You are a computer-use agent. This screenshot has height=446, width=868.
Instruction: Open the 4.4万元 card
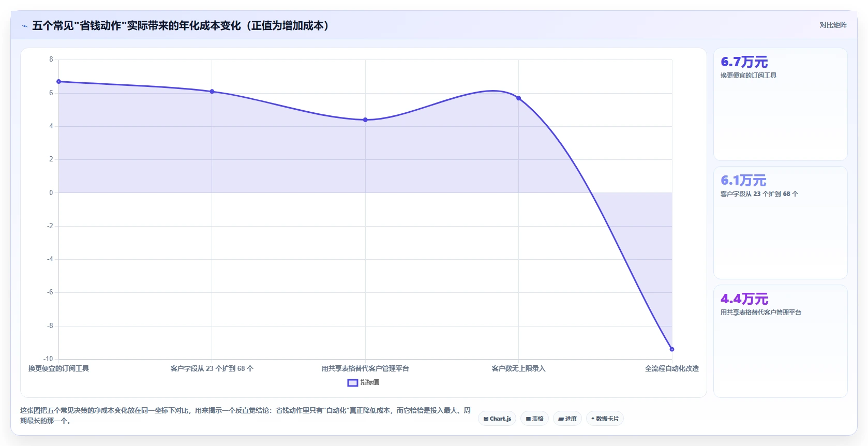[x=780, y=341]
